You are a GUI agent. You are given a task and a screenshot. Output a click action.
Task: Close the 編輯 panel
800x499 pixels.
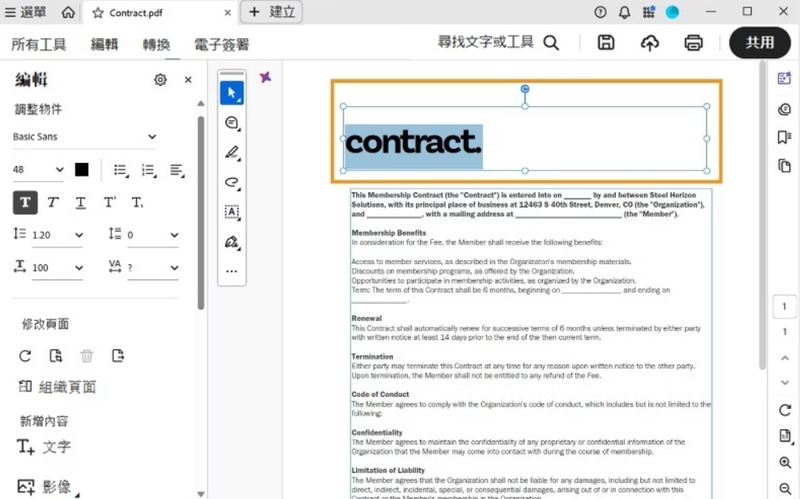(x=188, y=80)
